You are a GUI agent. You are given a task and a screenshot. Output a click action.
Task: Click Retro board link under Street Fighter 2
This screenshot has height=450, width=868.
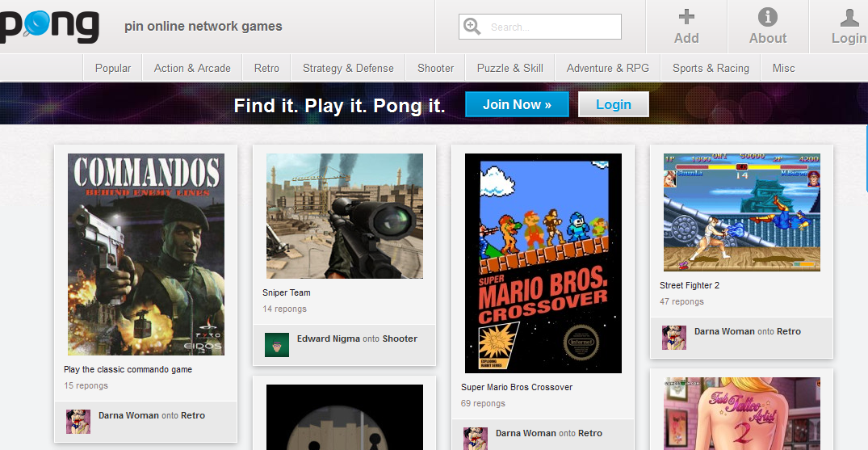click(789, 331)
